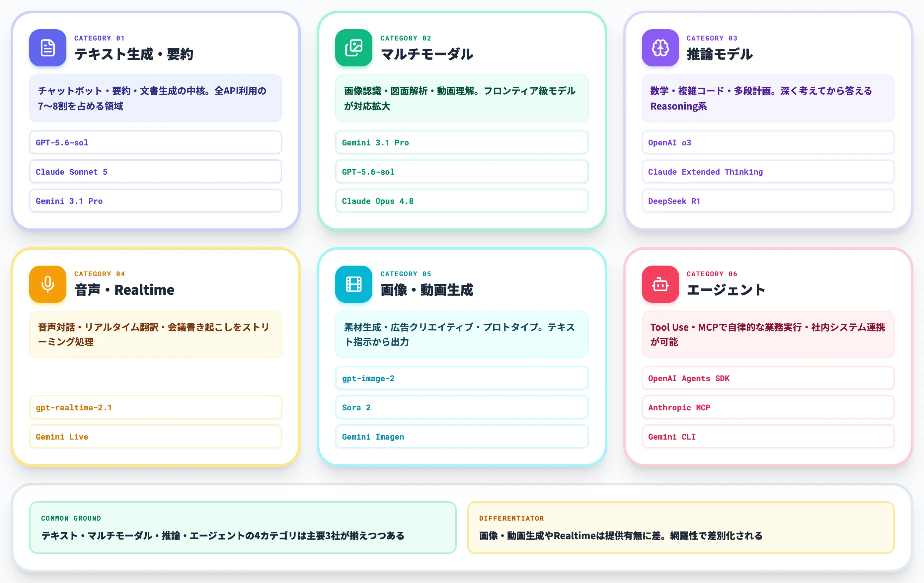Select GPT-5.6-sol in マルチモーダル card
This screenshot has width=924, height=583.
pos(462,172)
